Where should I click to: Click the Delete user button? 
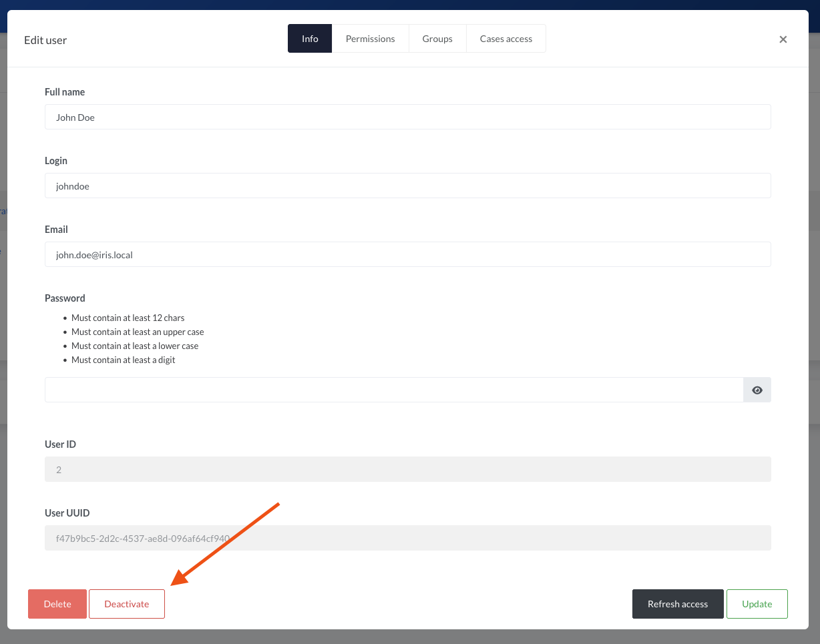coord(57,603)
